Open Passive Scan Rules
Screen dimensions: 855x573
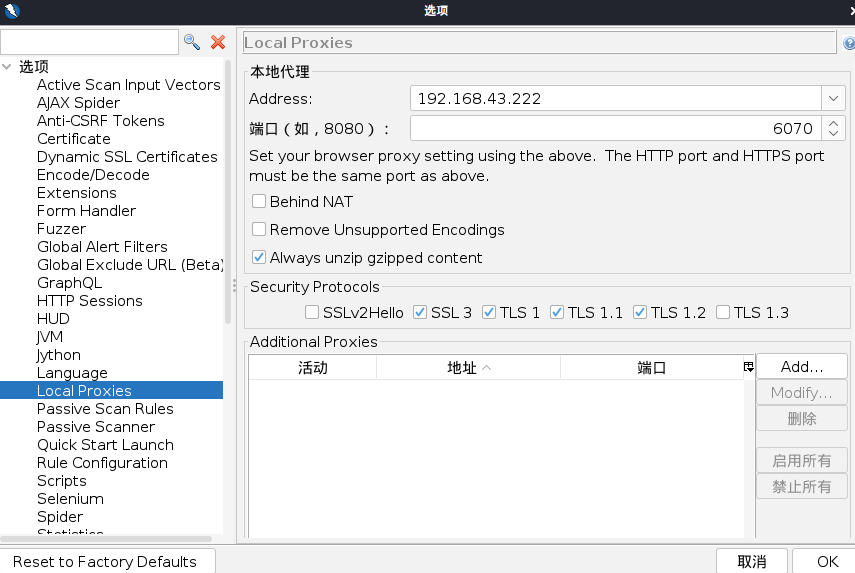pos(105,408)
